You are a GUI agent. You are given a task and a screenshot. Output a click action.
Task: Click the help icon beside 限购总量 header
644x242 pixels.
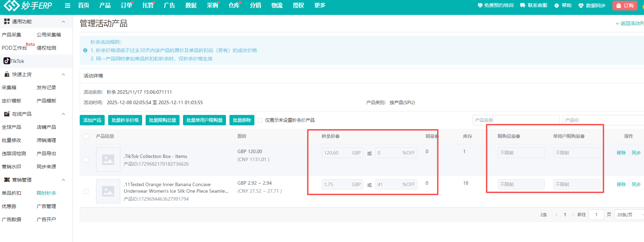pos(518,136)
